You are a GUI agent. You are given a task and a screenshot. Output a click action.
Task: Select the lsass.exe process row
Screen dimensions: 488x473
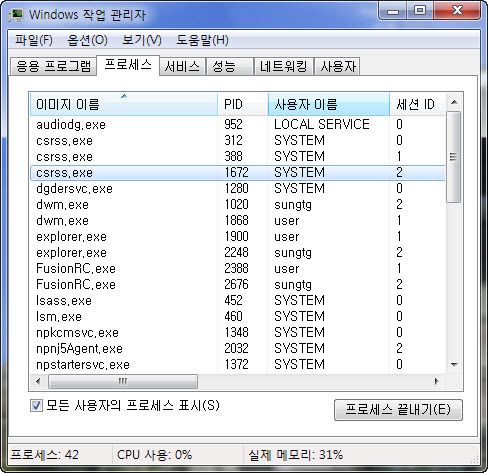tap(238, 301)
